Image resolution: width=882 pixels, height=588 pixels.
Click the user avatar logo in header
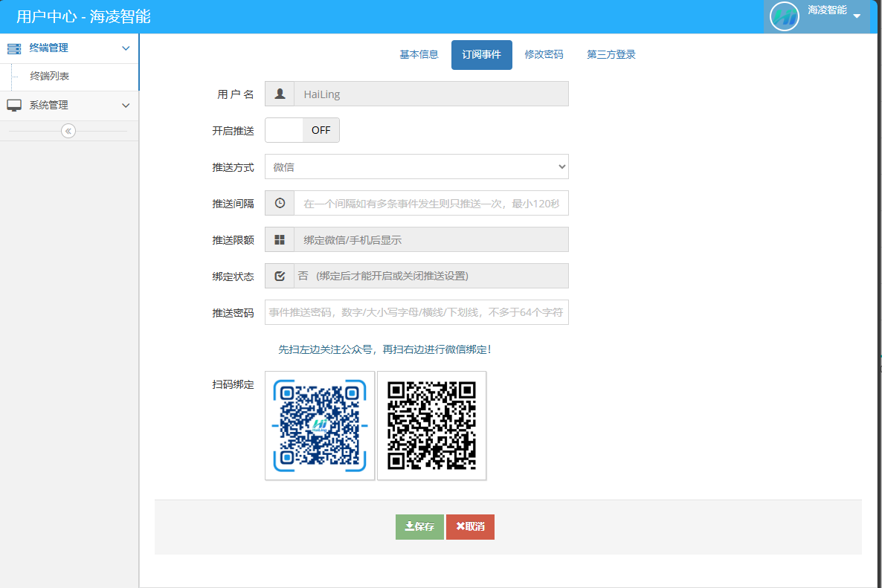(784, 16)
